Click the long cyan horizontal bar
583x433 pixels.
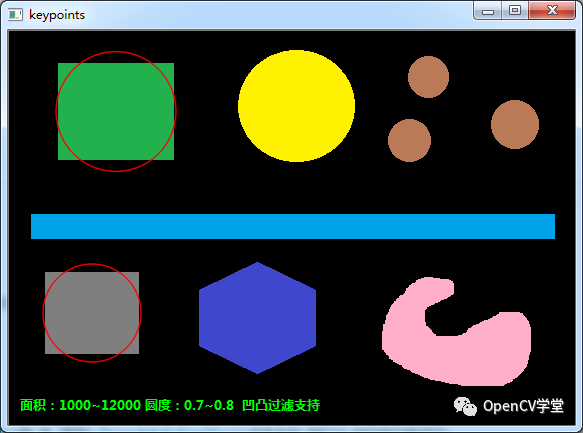click(293, 226)
